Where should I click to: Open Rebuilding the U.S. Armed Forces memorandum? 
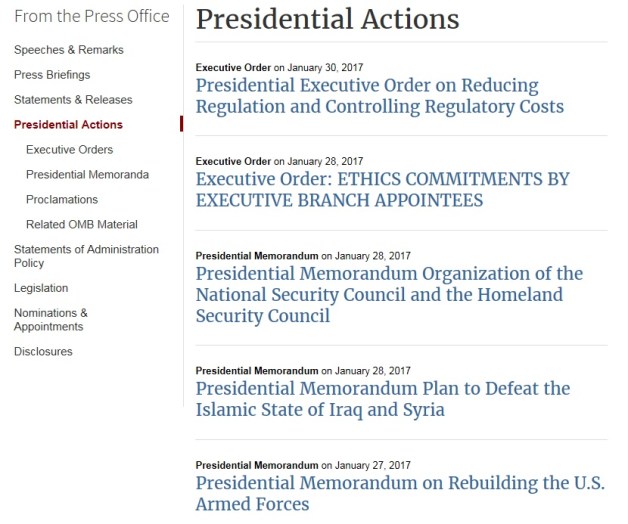tap(400, 494)
